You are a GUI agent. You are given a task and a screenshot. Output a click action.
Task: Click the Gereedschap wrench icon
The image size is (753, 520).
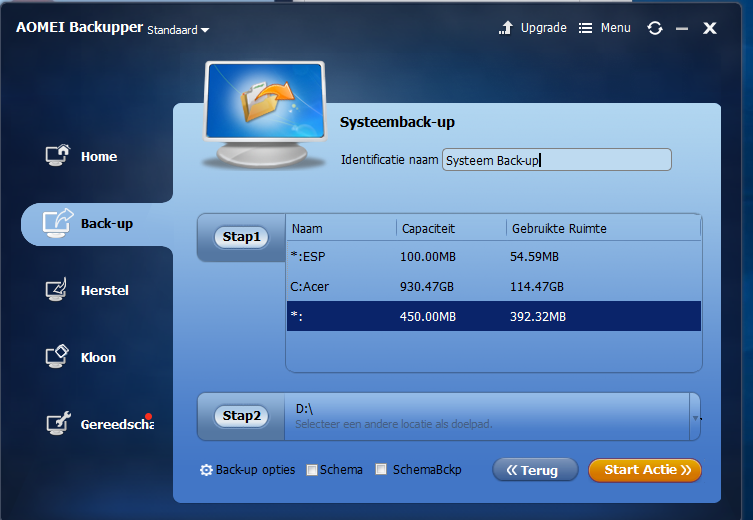(x=58, y=423)
